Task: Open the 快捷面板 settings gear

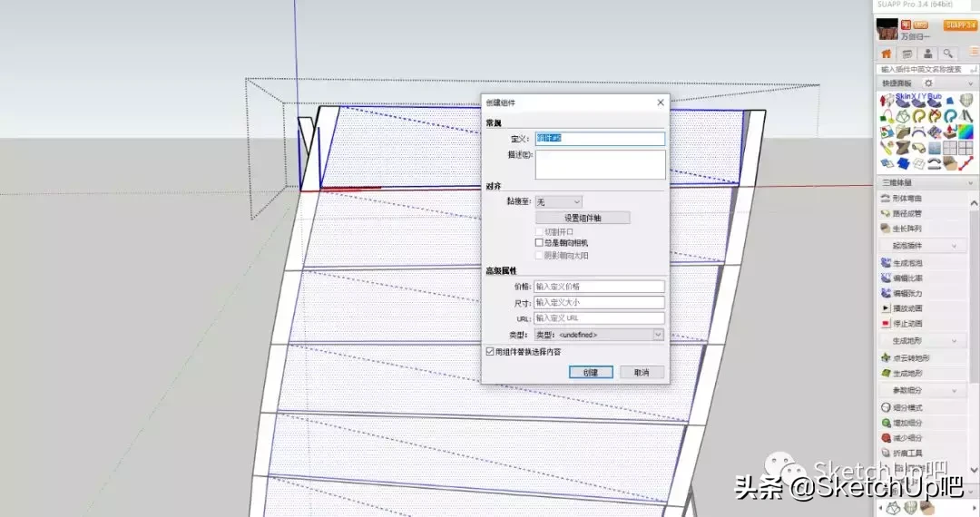Action: coord(928,83)
